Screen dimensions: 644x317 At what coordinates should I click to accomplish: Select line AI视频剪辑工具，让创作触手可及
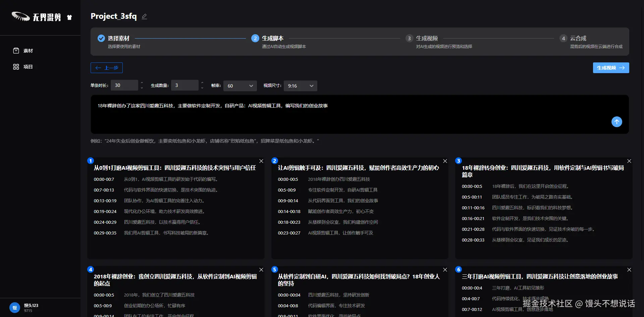(340, 233)
